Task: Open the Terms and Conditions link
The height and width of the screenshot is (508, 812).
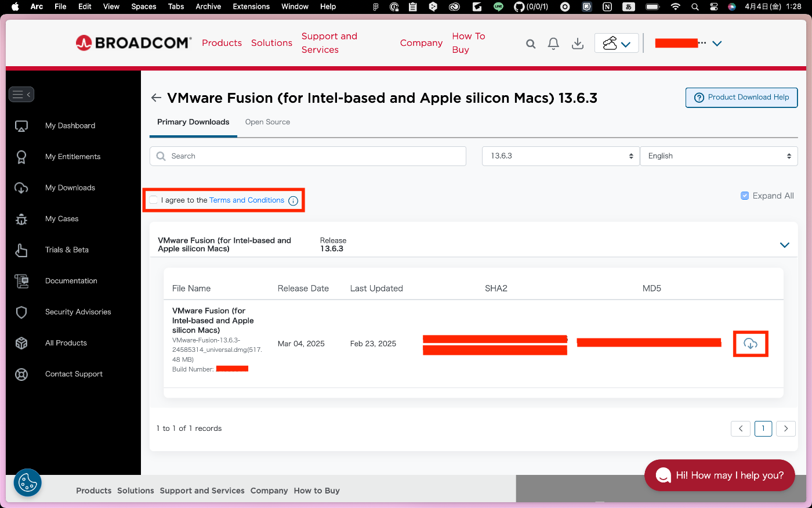Action: (x=246, y=200)
